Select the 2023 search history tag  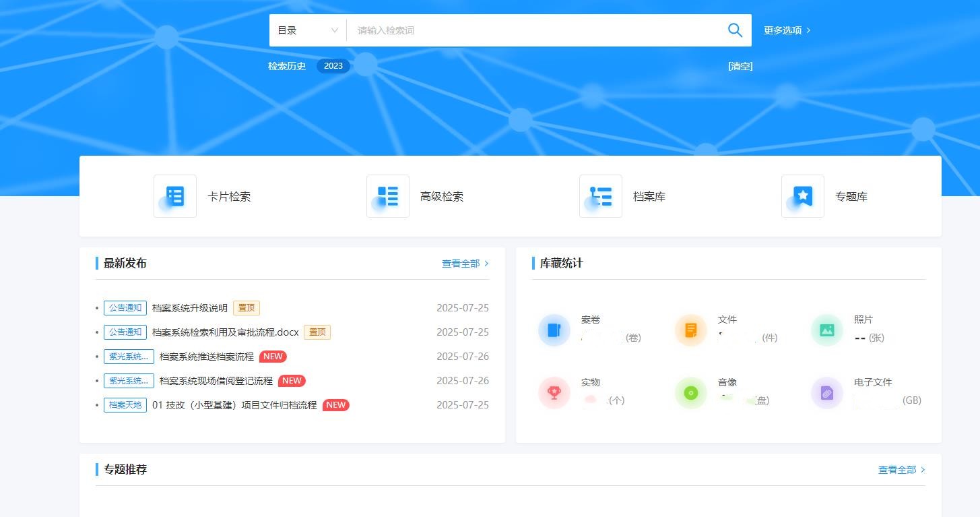333,65
